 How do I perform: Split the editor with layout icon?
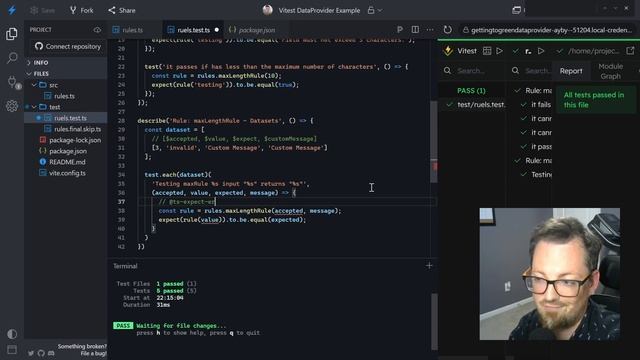point(415,29)
